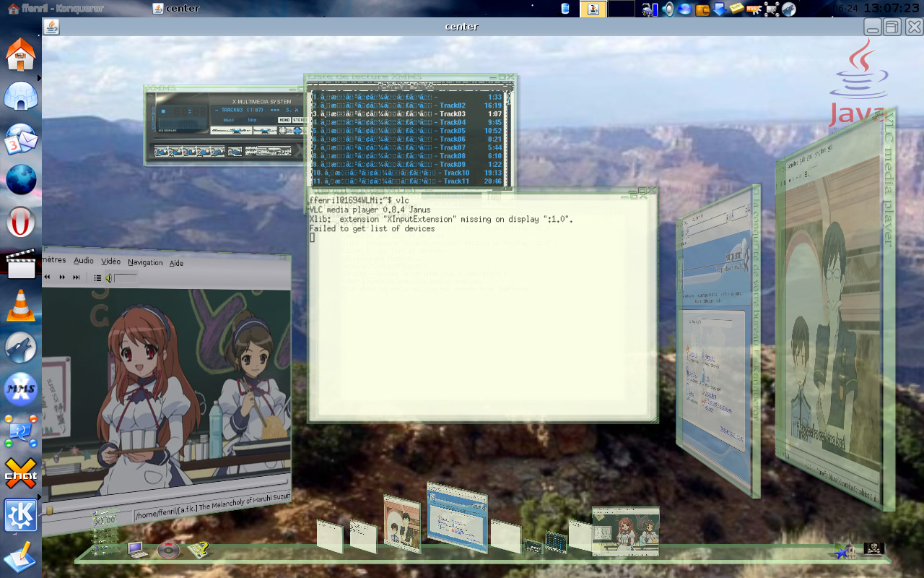Click the clock in the top panel
The image size is (924, 578).
tap(892, 8)
